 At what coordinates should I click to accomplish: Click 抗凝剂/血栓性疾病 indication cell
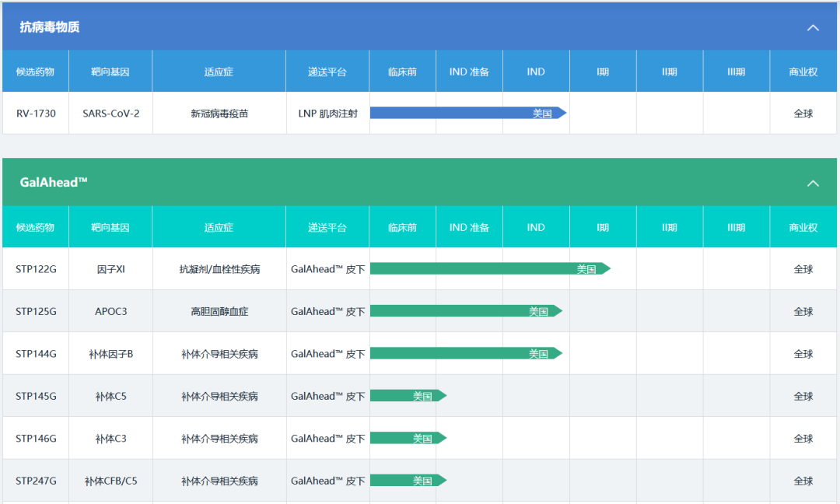point(219,269)
